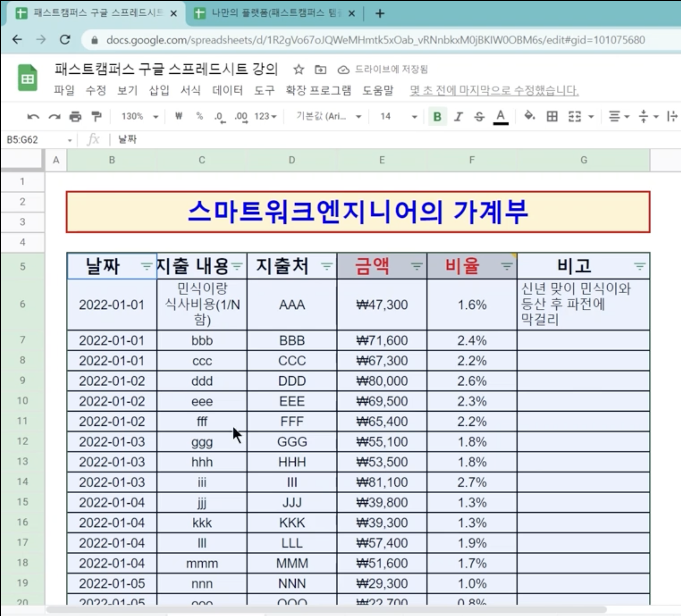
Task: Open the 도구 menu
Action: click(x=264, y=90)
